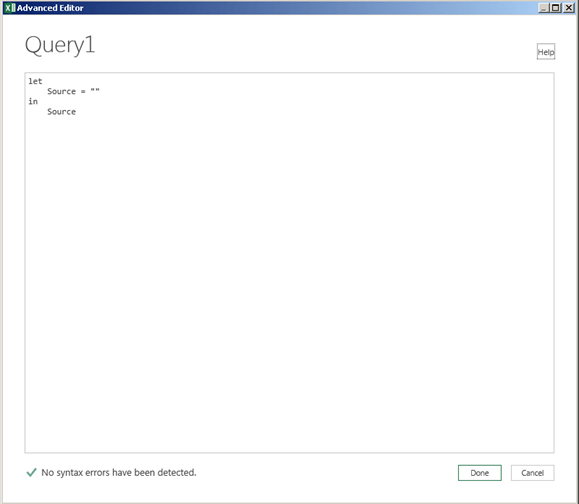The image size is (579, 504).
Task: Click the empty middle of the title bar
Action: click(310, 8)
